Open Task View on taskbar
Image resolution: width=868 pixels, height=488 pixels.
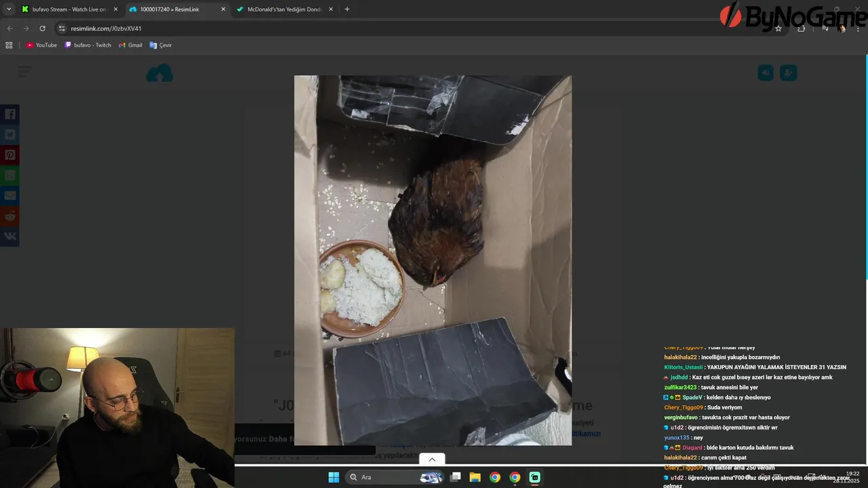coord(456,477)
